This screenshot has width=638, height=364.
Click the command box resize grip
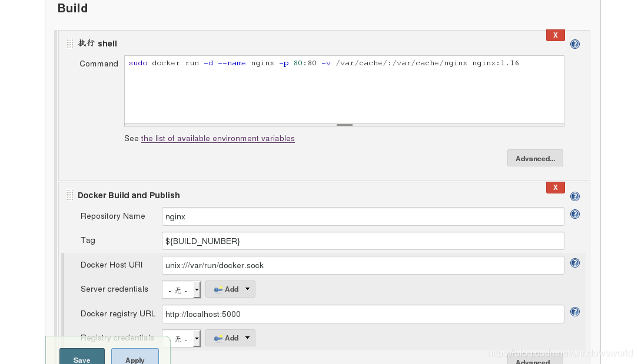coord(344,125)
